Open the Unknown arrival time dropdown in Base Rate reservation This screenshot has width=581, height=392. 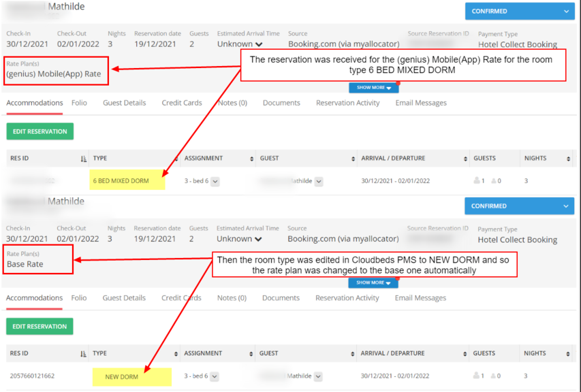tap(258, 240)
